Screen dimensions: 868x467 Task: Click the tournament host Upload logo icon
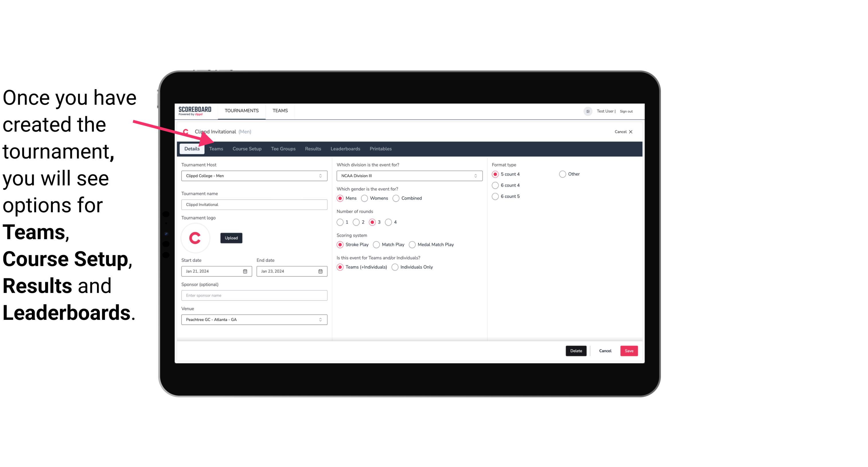[x=231, y=238]
